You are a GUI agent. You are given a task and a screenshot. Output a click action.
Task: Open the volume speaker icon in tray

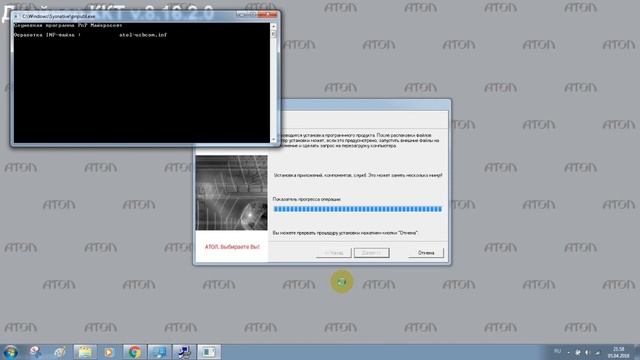click(x=588, y=352)
